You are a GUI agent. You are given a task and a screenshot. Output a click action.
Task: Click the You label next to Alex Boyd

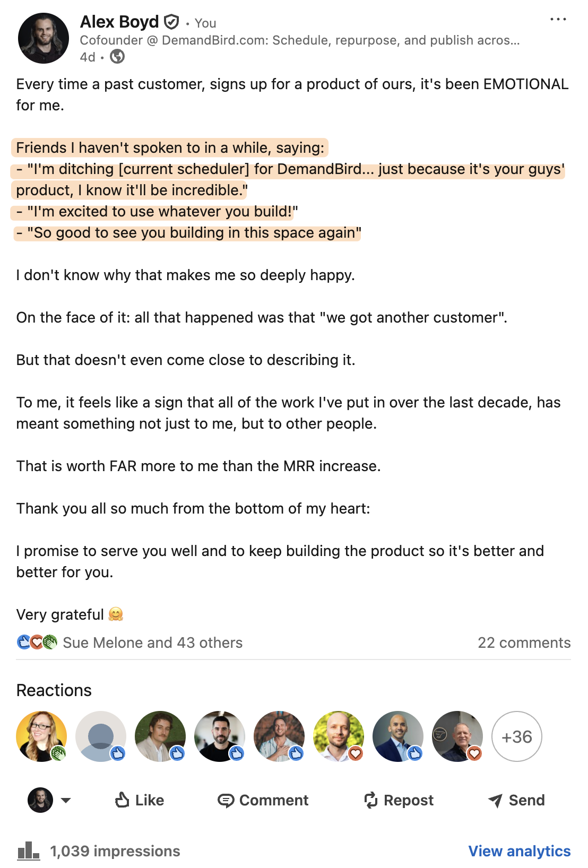pos(205,23)
